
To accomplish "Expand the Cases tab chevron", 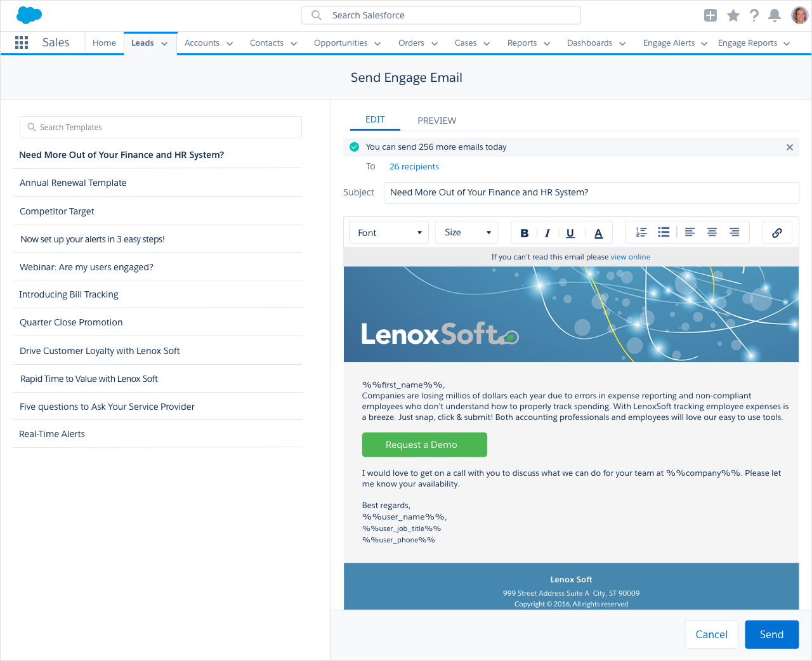I will [487, 44].
